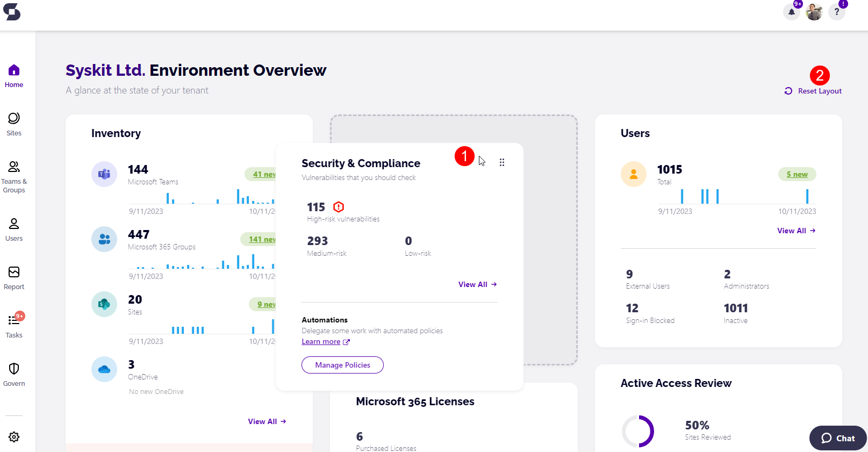Click 144 Microsoft Teams count
The height and width of the screenshot is (452, 868).
[138, 169]
